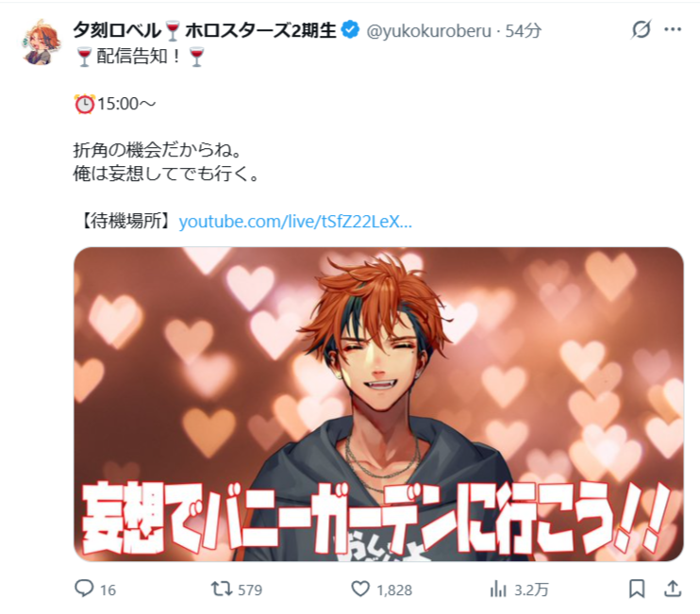
Task: Bookmark this post
Action: tap(637, 589)
